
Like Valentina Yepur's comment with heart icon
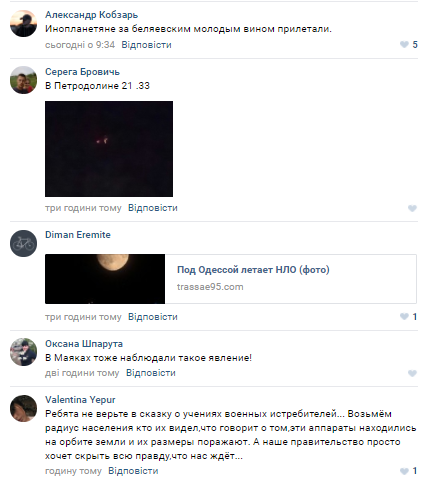[404, 471]
